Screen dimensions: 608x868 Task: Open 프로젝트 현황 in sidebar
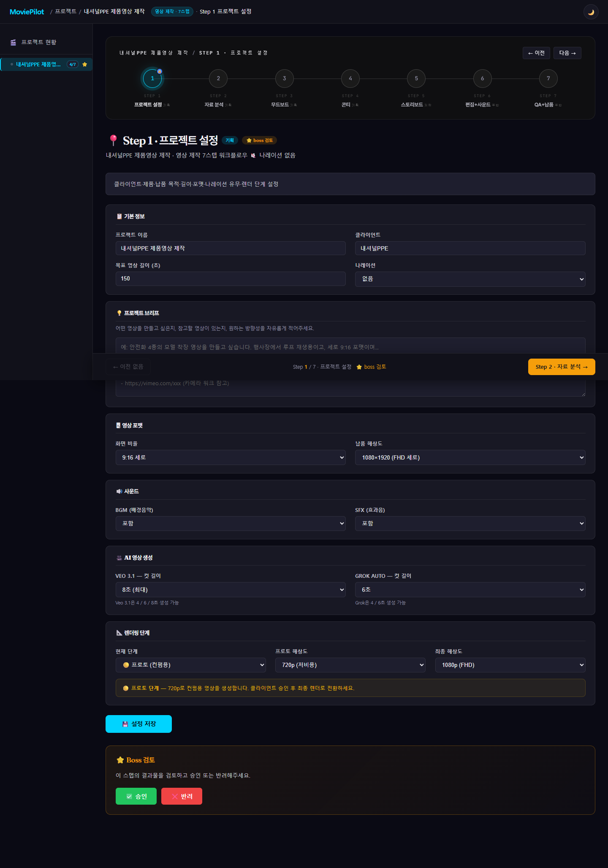tap(38, 42)
